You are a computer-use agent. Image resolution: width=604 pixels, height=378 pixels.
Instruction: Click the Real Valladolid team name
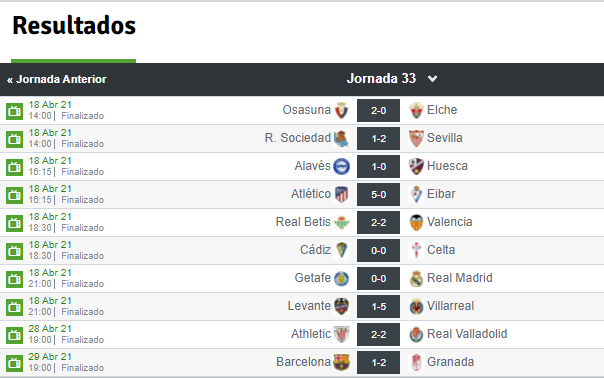467,334
